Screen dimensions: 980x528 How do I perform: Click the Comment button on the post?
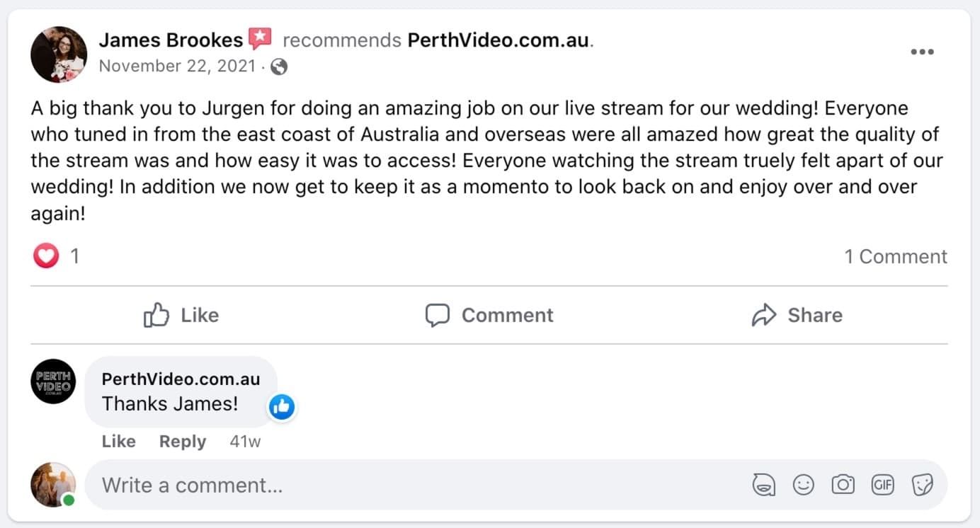pyautogui.click(x=489, y=315)
